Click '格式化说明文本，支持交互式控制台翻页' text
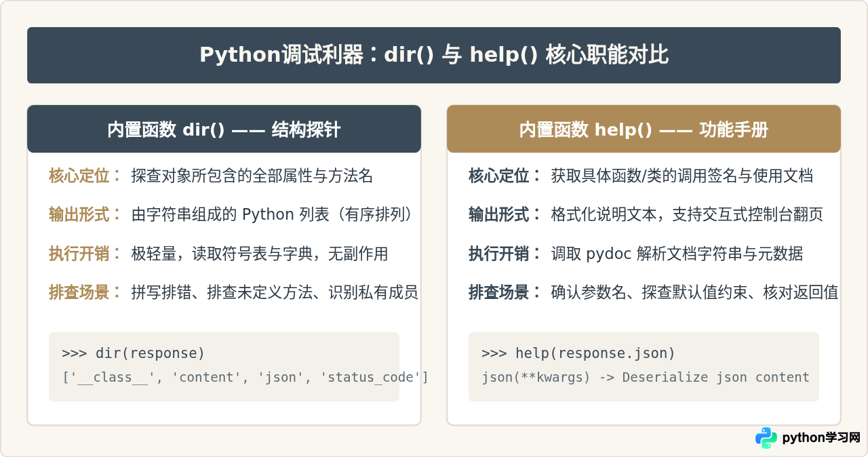Image resolution: width=868 pixels, height=457 pixels. [x=687, y=215]
